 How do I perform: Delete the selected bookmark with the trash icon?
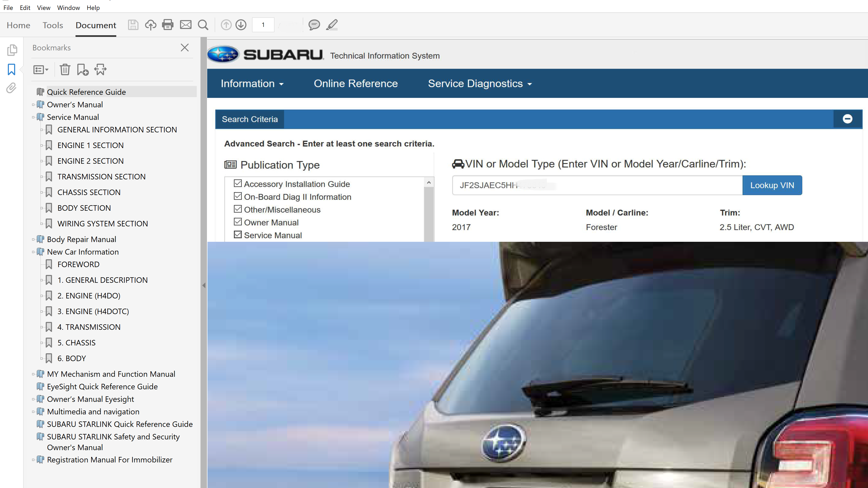[65, 70]
